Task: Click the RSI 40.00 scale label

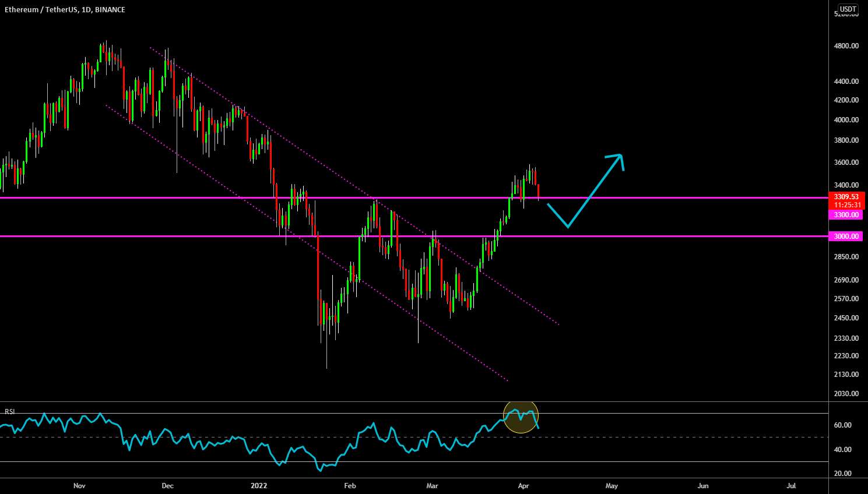Action: coord(843,450)
